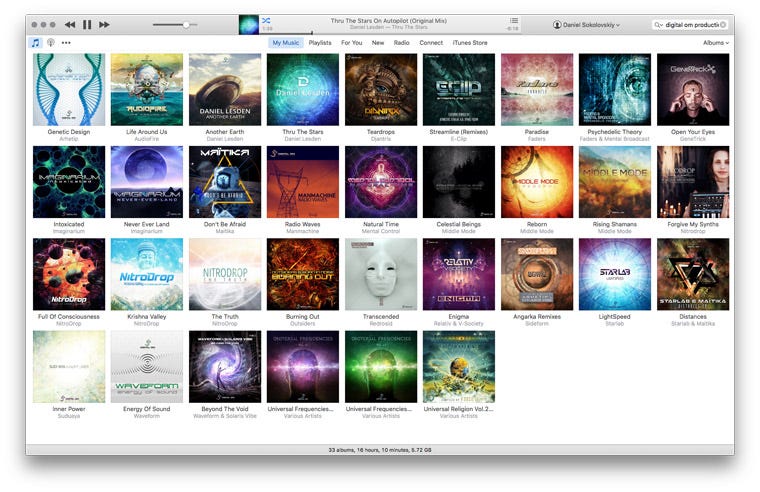Screen dimensions: 760x492
Task: Select the Full Of Consciousness album
Action: 69,274
